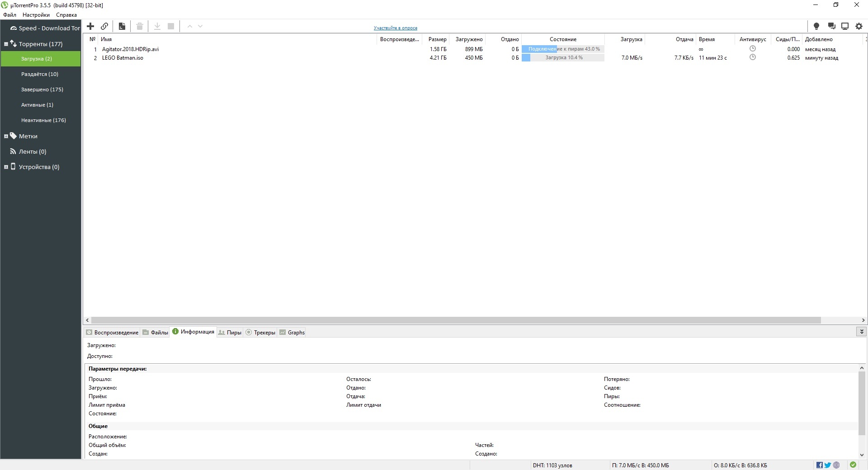Click progress bar of Agitator.2018.HDRip.avi
Image resolution: width=868 pixels, height=470 pixels.
(563, 49)
